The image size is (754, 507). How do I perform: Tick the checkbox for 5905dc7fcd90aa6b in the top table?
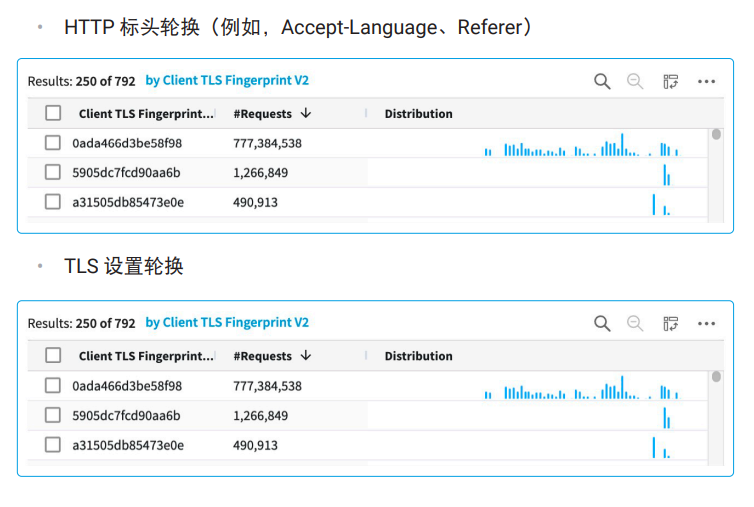coord(53,172)
